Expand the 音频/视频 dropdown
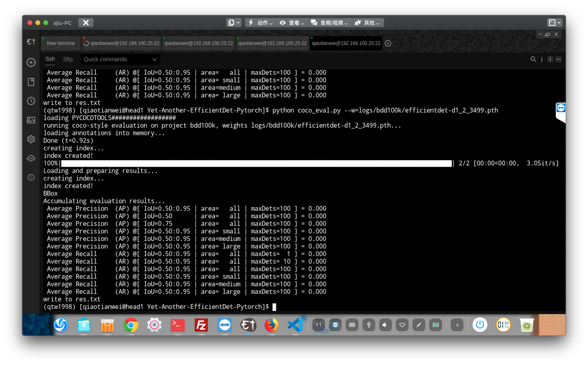The height and width of the screenshot is (365, 588). [x=330, y=23]
